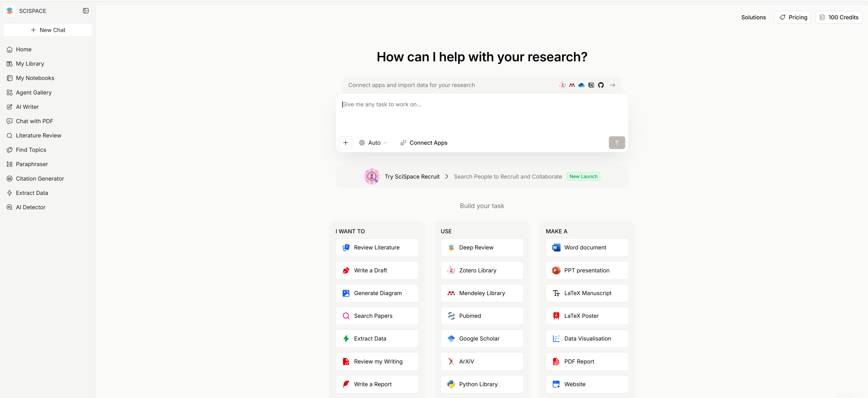Click the SciSpace logo icon

pyautogui.click(x=10, y=11)
